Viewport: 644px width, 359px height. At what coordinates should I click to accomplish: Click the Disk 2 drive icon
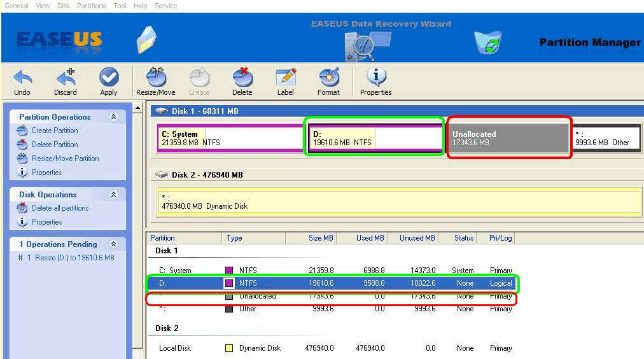[162, 174]
